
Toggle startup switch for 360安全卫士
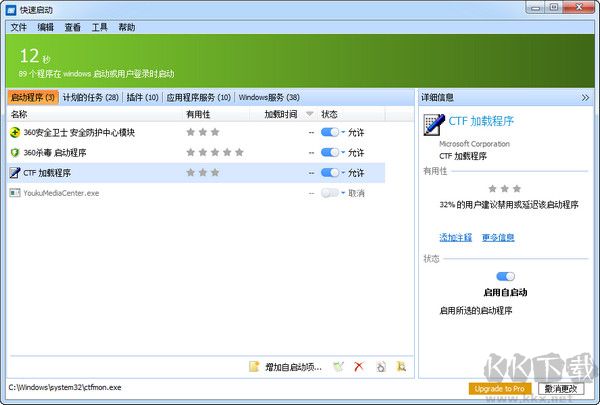[x=329, y=132]
